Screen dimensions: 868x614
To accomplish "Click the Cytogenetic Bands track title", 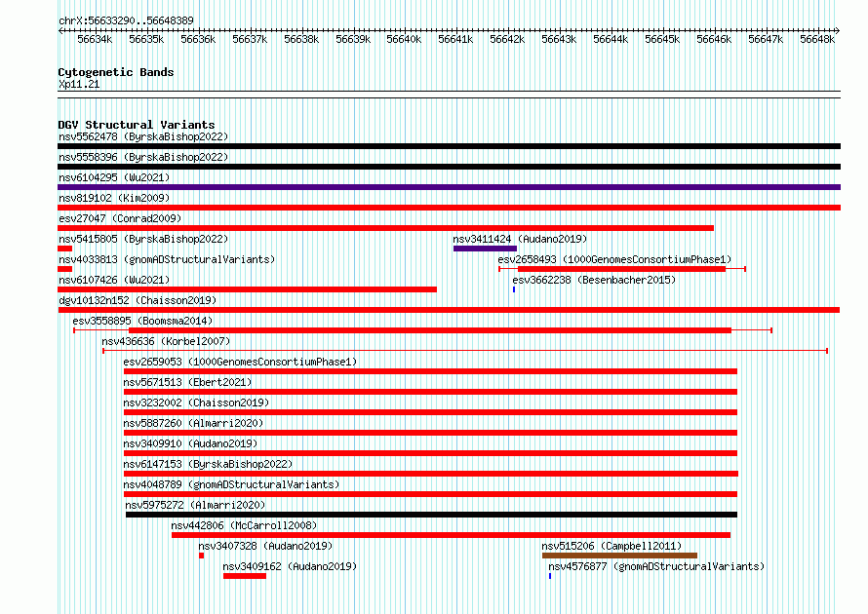I will [x=116, y=72].
